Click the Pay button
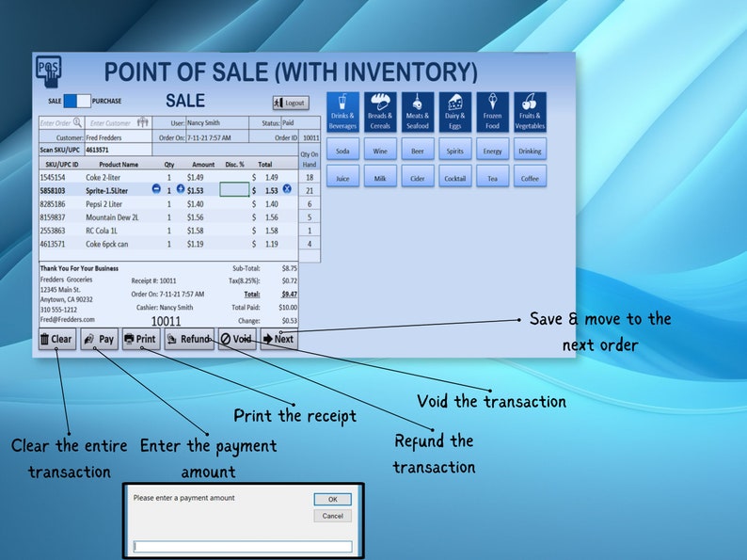This screenshot has height=560, width=747. (x=99, y=339)
